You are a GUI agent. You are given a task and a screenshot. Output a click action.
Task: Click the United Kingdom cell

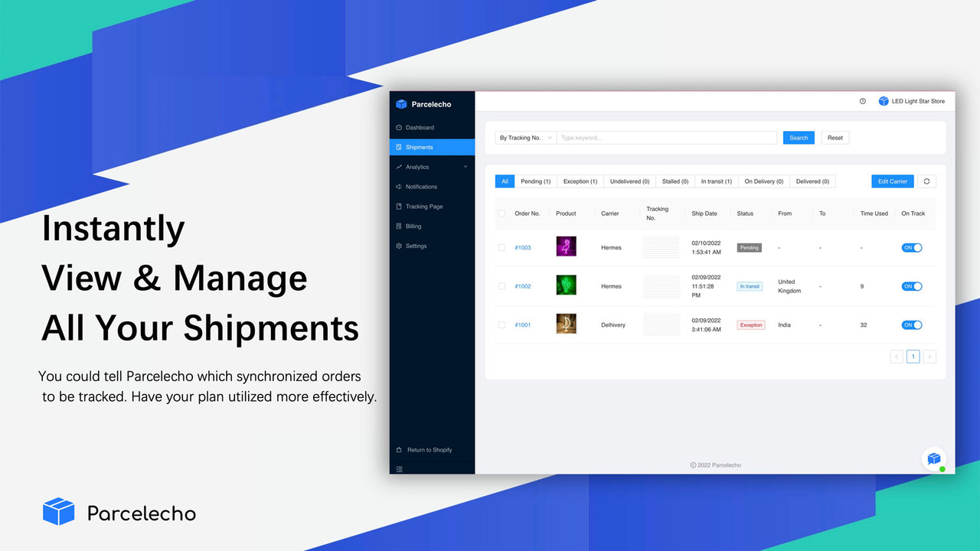click(x=789, y=286)
